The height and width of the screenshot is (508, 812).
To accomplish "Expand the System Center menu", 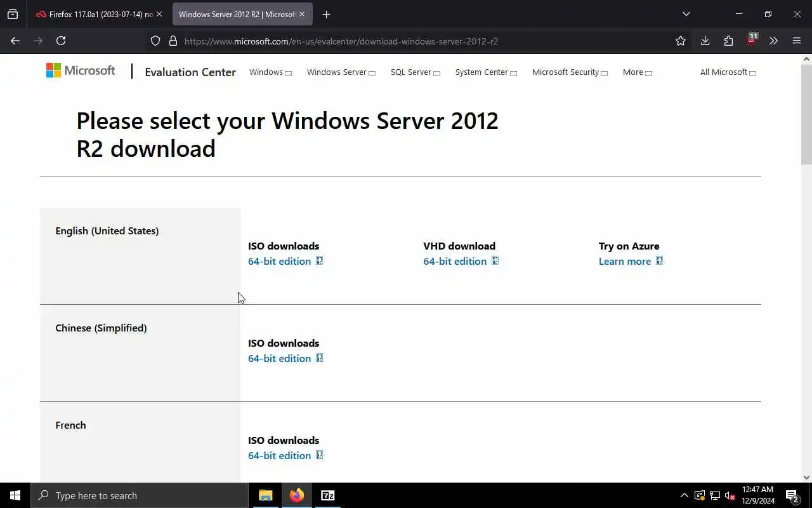I will tap(486, 72).
